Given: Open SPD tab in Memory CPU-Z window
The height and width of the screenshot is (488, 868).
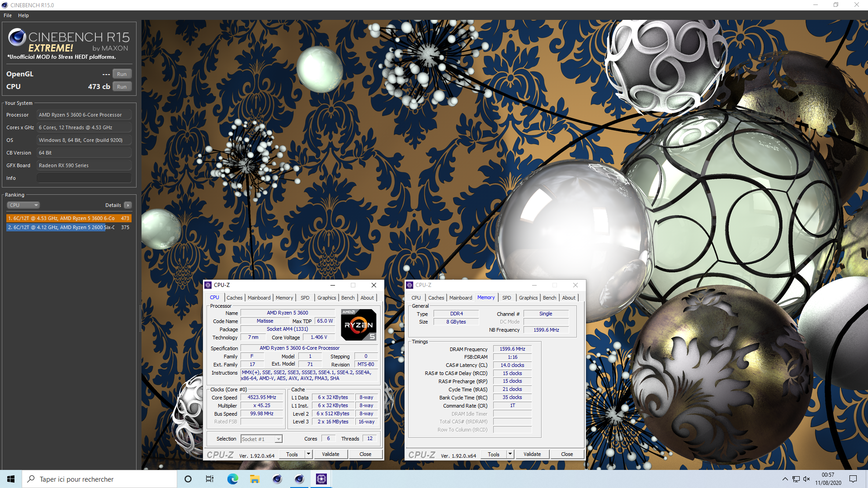Looking at the screenshot, I should (x=507, y=298).
